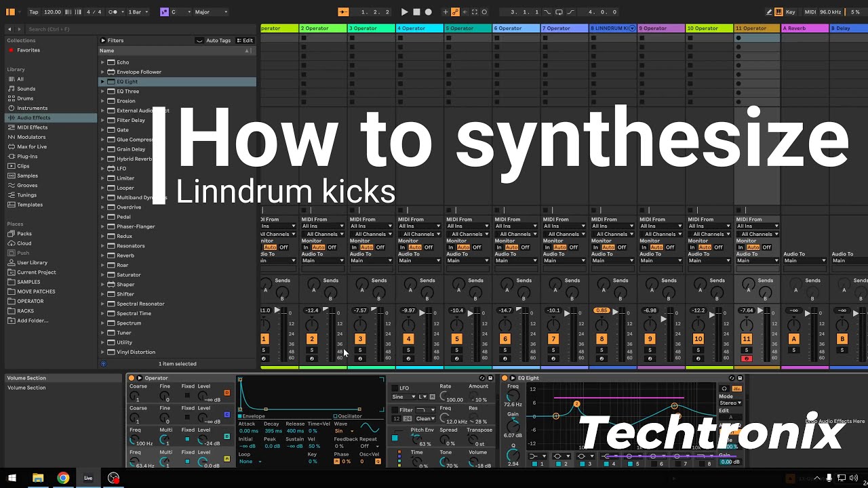This screenshot has width=868, height=488.
Task: Open the Major scale name dropdown
Action: (211, 12)
